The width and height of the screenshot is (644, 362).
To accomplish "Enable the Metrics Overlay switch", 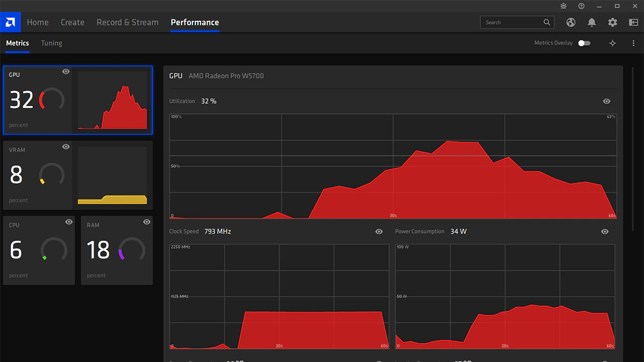I will point(584,43).
